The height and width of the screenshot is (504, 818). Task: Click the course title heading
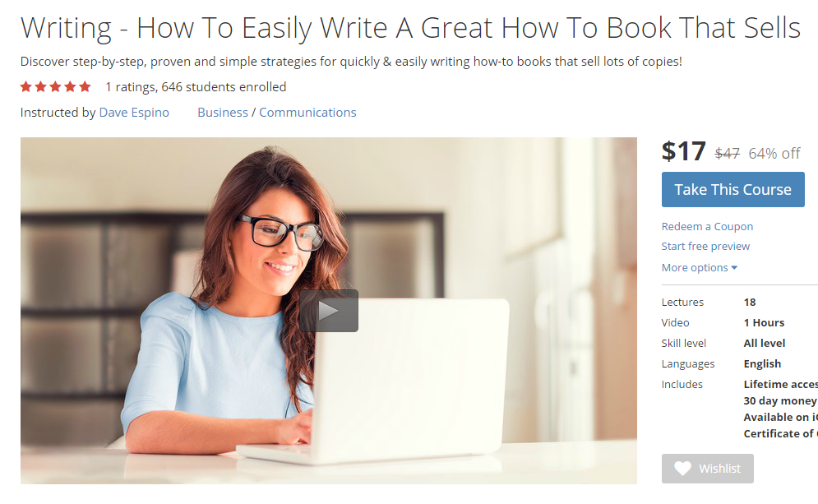pos(410,28)
